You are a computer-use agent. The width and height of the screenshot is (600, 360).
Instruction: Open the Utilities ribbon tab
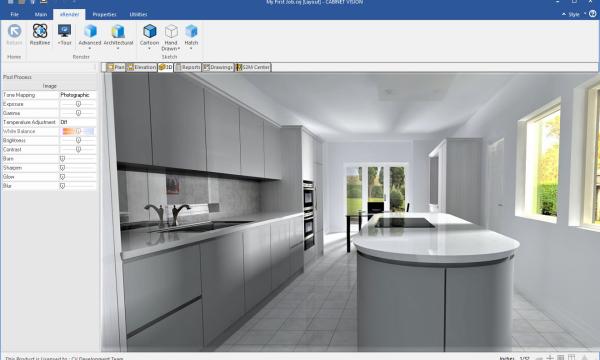[x=138, y=14]
